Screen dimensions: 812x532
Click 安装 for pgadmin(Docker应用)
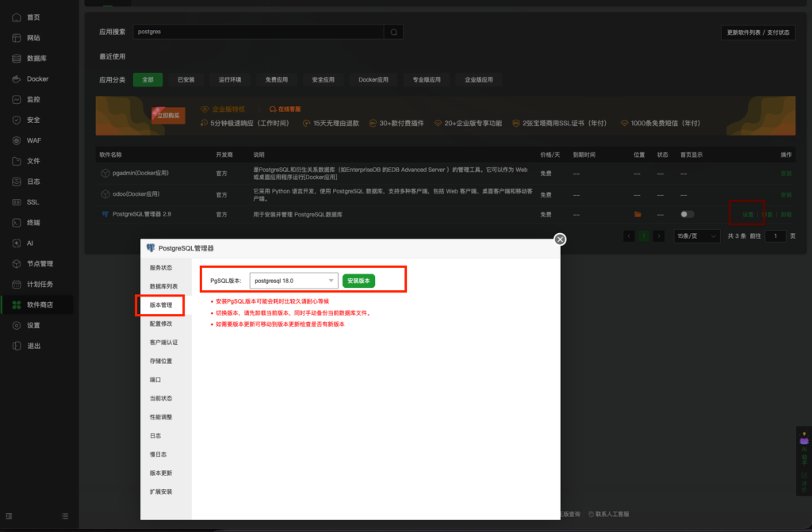[x=786, y=174]
